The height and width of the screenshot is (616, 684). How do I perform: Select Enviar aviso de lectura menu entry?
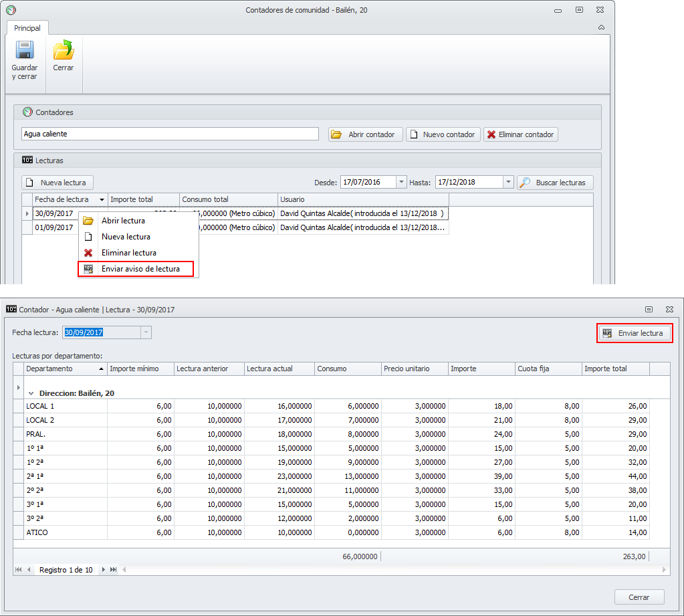pos(140,269)
